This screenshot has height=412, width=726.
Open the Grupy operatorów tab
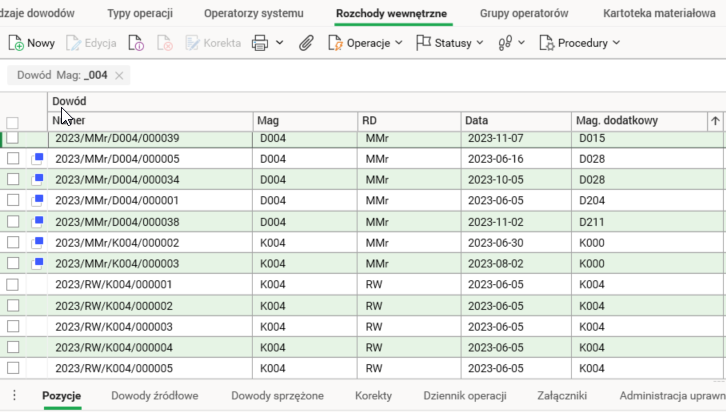pos(524,13)
